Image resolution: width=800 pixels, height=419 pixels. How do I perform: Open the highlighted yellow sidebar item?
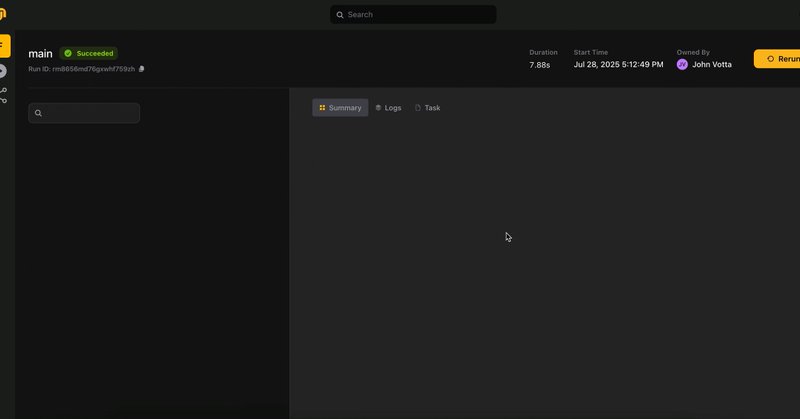pyautogui.click(x=4, y=46)
